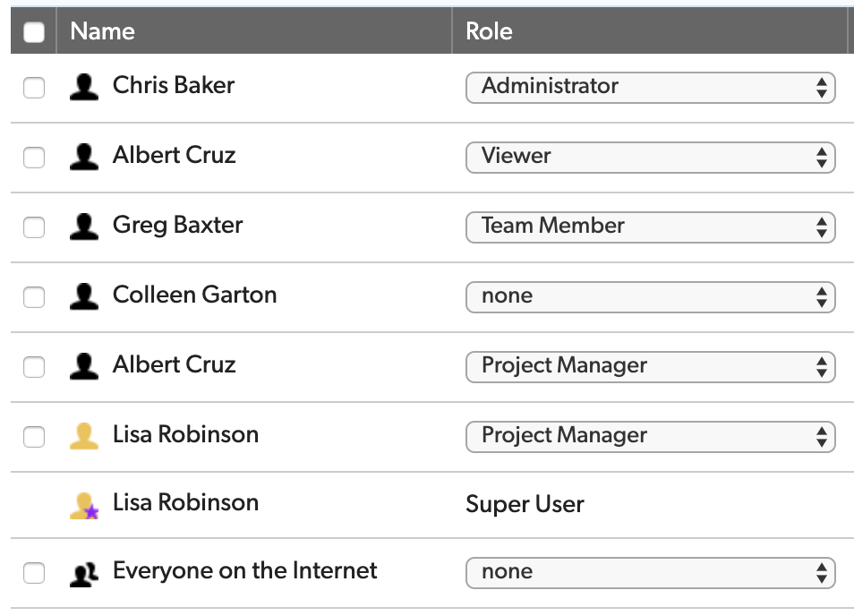Image resolution: width=854 pixels, height=616 pixels.
Task: Select the checkbox for Everyone on the Internet
Action: point(34,572)
